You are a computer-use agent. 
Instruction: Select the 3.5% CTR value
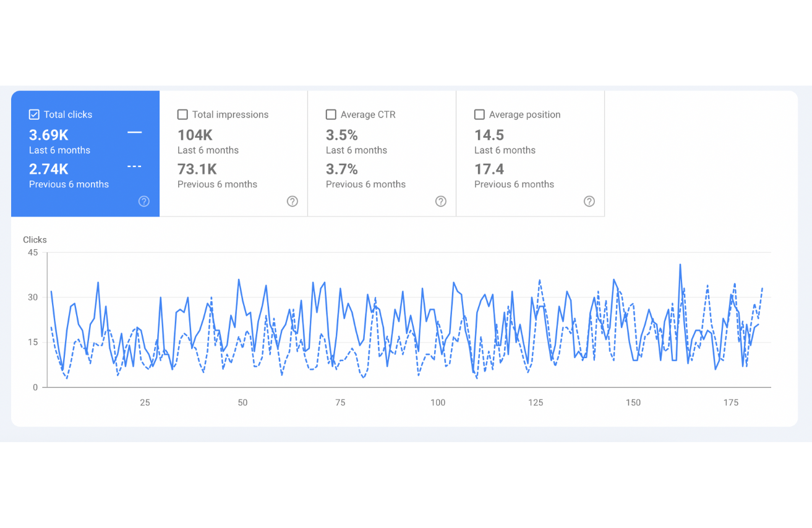pyautogui.click(x=341, y=135)
